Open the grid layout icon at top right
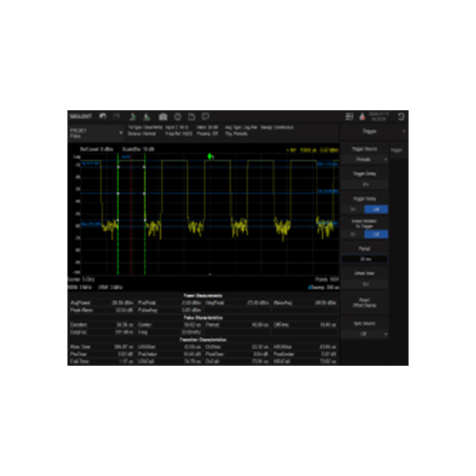The image size is (476, 476). [x=351, y=116]
